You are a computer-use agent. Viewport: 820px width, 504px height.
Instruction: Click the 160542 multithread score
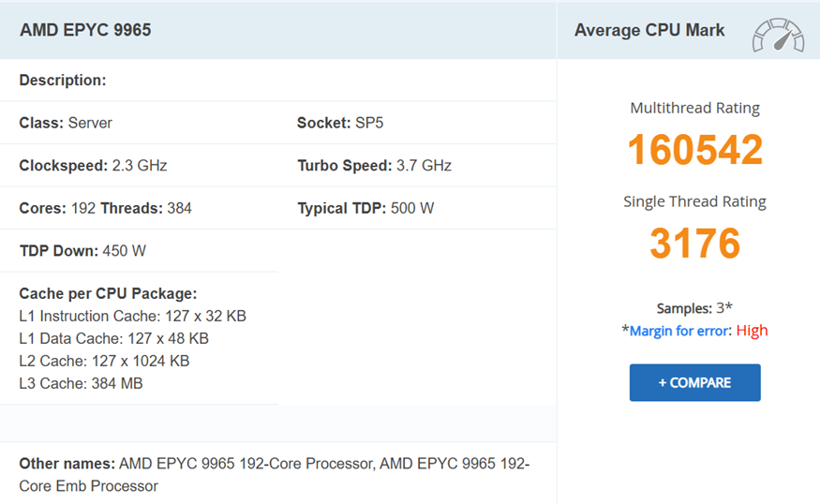(694, 150)
